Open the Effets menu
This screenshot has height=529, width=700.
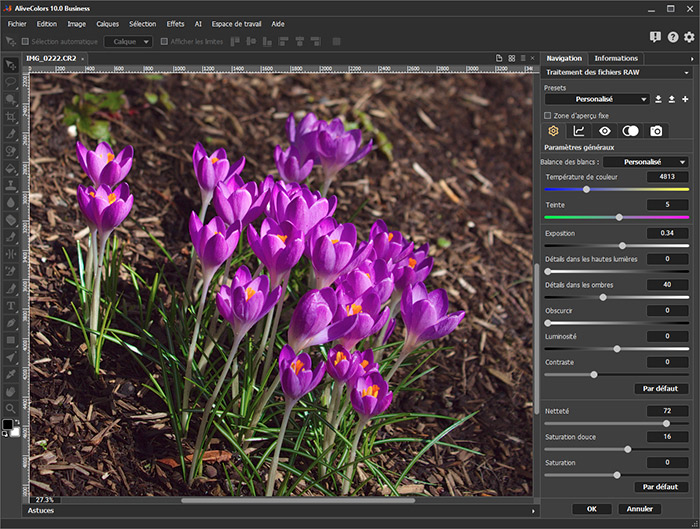point(175,23)
